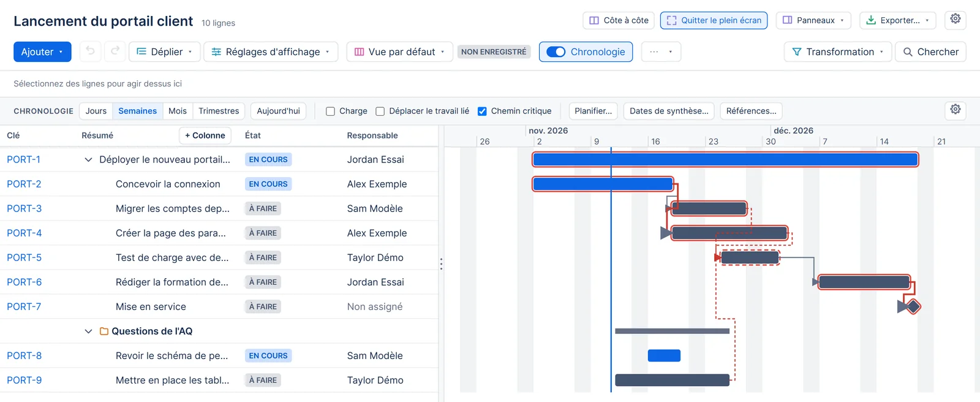Image resolution: width=980 pixels, height=402 pixels.
Task: Open the more options ellipsis menu
Action: (x=661, y=51)
